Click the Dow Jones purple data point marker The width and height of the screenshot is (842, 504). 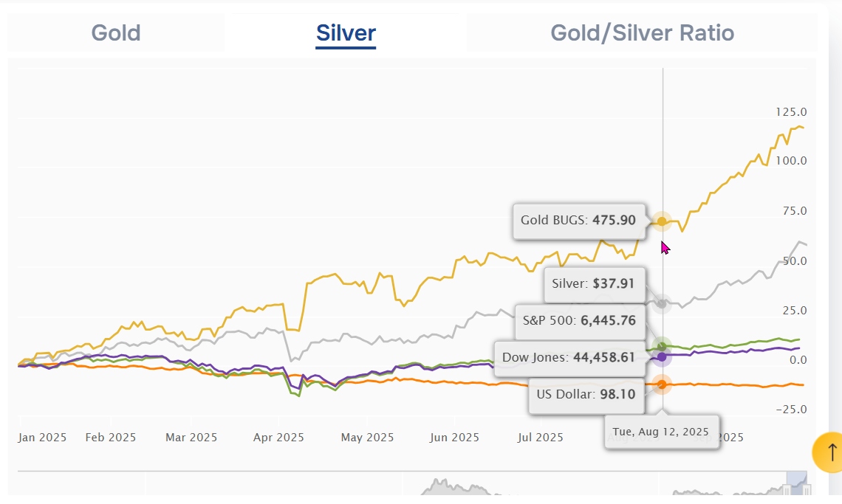662,357
